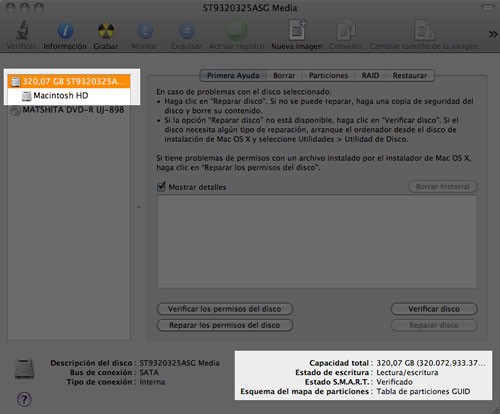500x414 pixels.
Task: Toggle toolbar with the top-right pill button
Action: (x=488, y=8)
